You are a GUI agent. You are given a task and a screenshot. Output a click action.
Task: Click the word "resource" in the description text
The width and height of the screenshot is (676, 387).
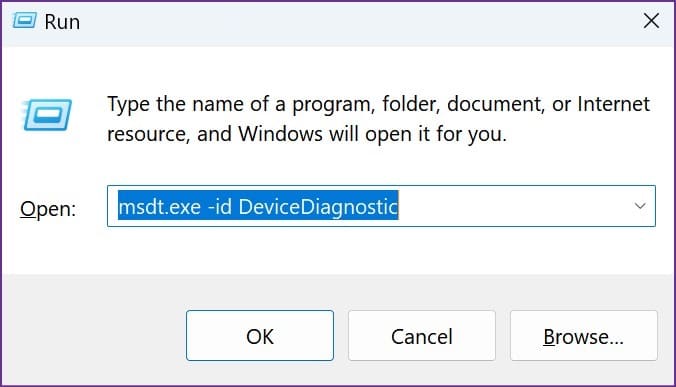pyautogui.click(x=148, y=134)
